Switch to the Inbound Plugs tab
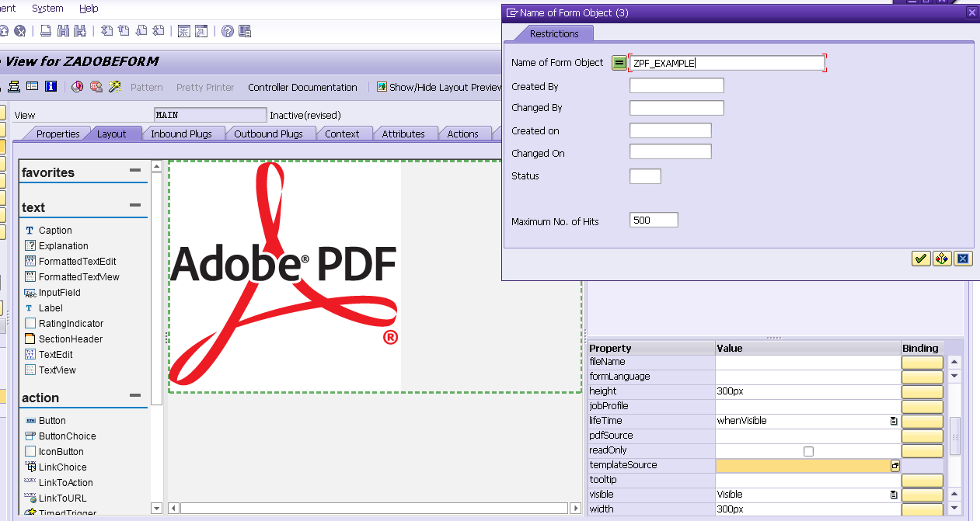Image resolution: width=980 pixels, height=521 pixels. [x=181, y=134]
